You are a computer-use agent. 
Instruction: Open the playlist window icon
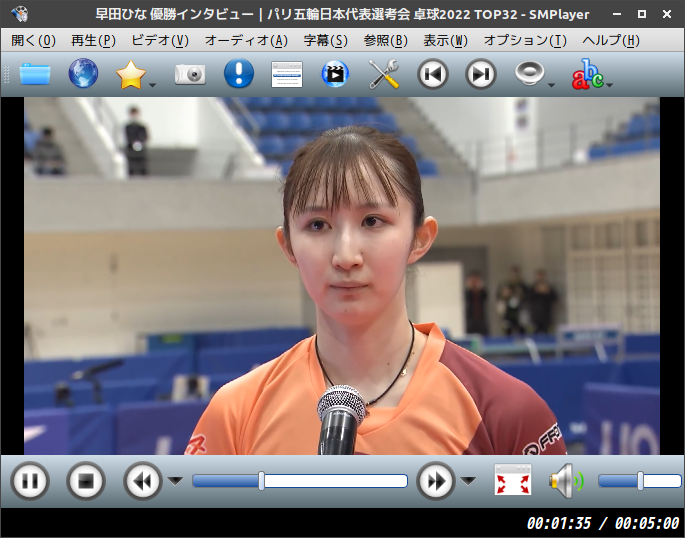click(x=287, y=75)
